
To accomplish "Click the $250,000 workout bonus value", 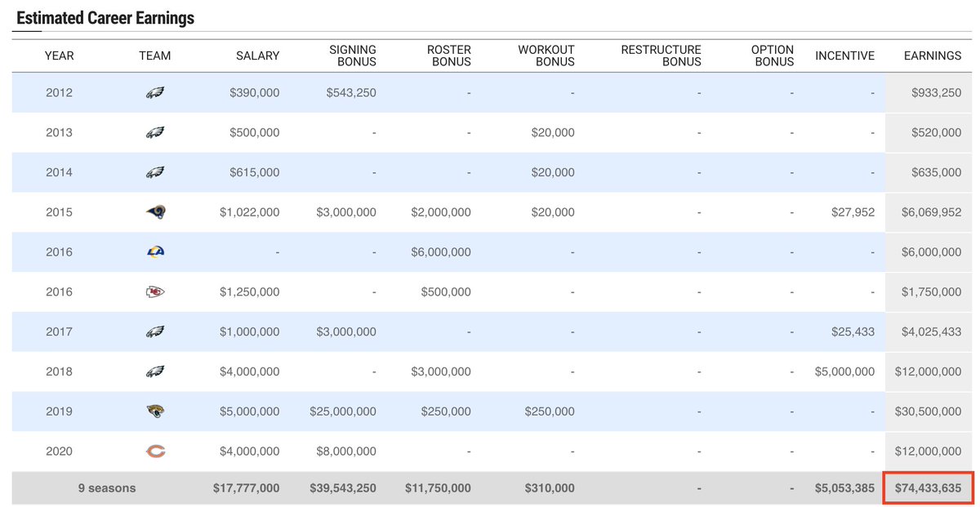I will click(x=550, y=411).
